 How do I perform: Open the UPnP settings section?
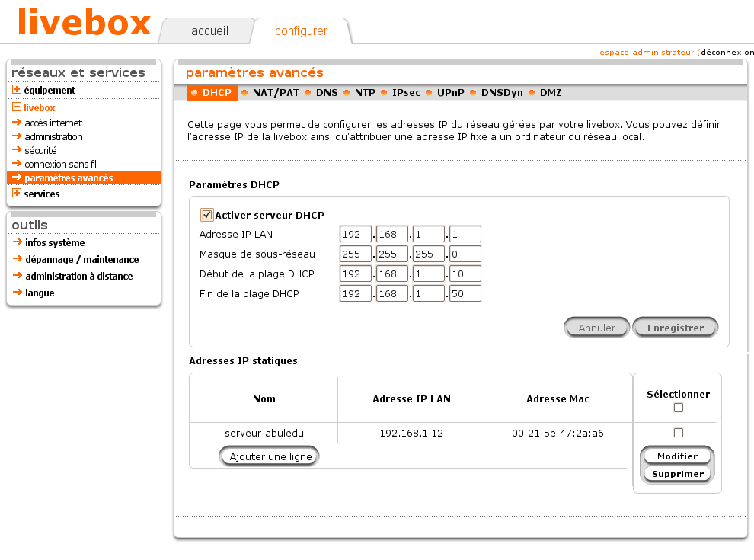(x=449, y=92)
